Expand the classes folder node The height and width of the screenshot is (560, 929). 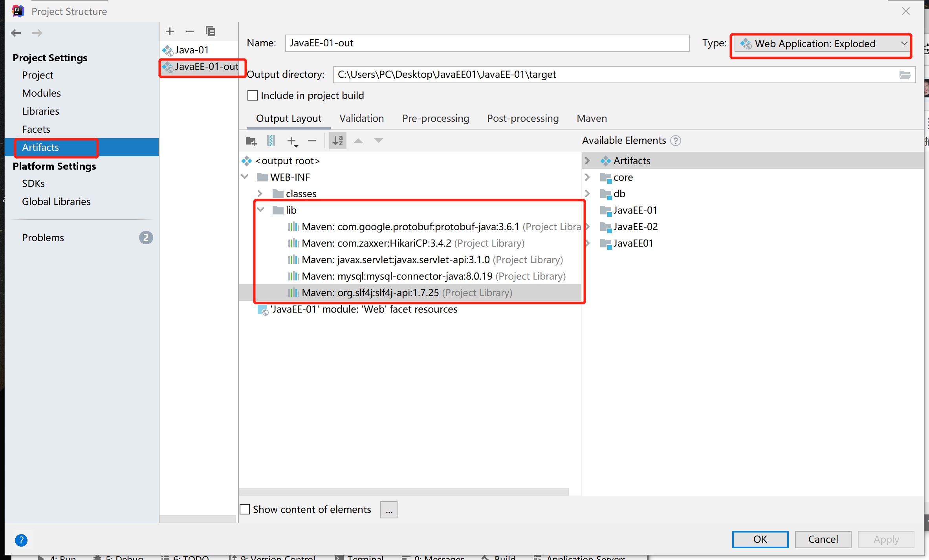click(260, 193)
